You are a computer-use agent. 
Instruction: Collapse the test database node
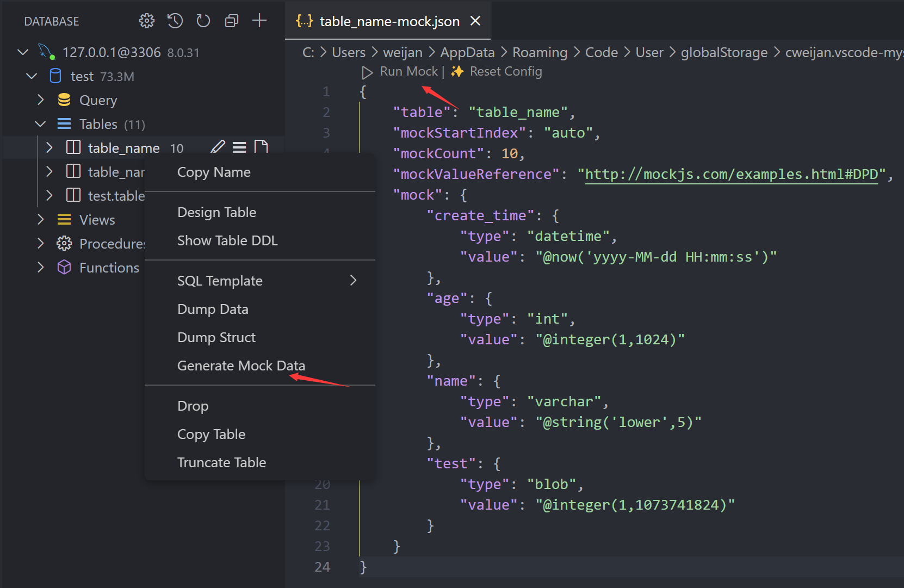32,76
